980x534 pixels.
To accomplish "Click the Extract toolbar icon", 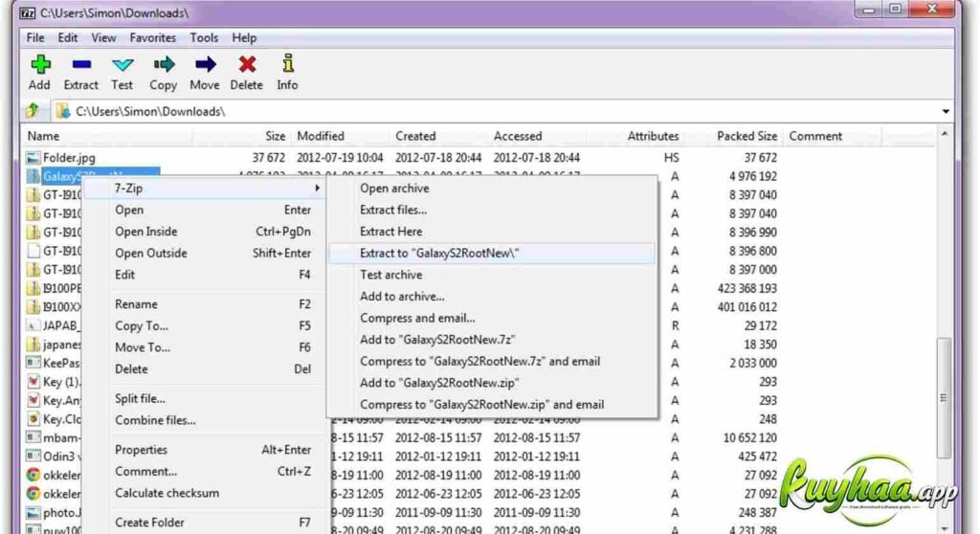I will pyautogui.click(x=81, y=64).
